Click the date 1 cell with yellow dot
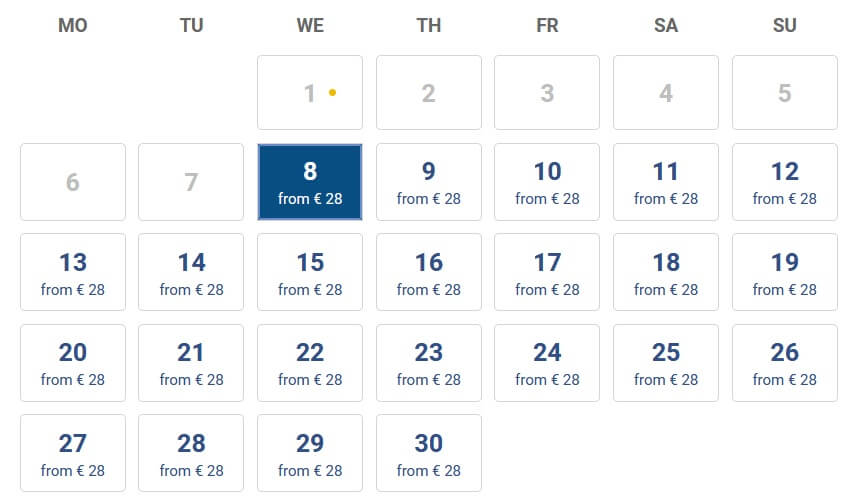This screenshot has height=504, width=859. [x=310, y=93]
